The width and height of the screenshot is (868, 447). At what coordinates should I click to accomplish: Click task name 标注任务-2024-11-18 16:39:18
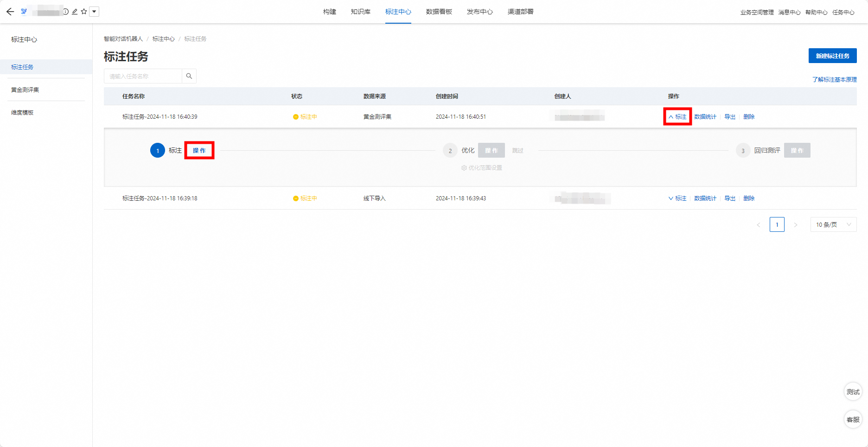click(160, 198)
